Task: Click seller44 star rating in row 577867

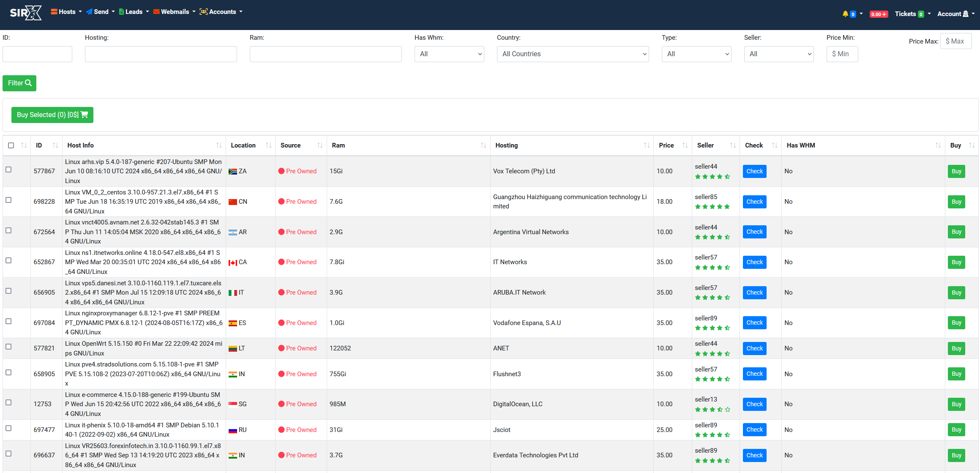Action: pos(712,177)
